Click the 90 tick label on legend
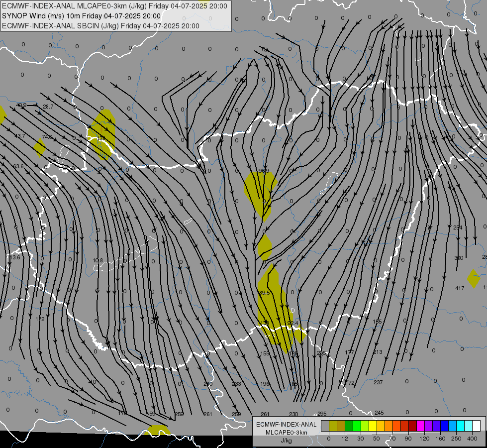The width and height of the screenshot is (487, 448). coord(408,439)
